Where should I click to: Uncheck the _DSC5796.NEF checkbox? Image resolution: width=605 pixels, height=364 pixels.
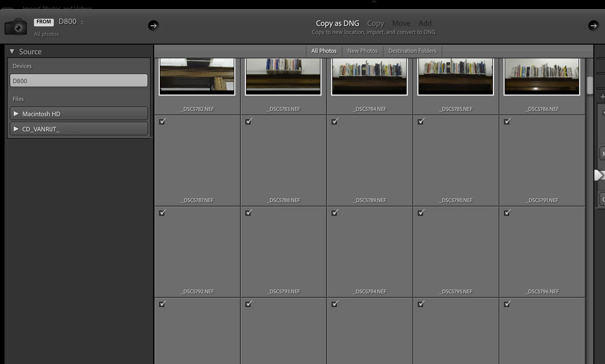[x=507, y=213]
